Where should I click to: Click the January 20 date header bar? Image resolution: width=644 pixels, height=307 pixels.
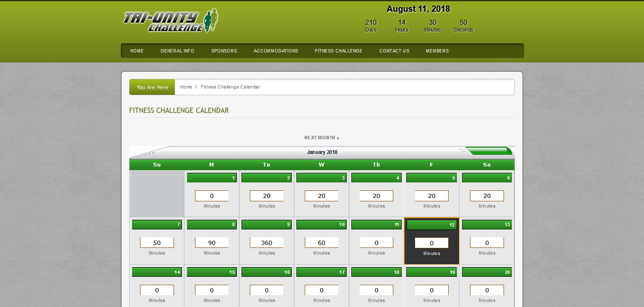coord(487,272)
